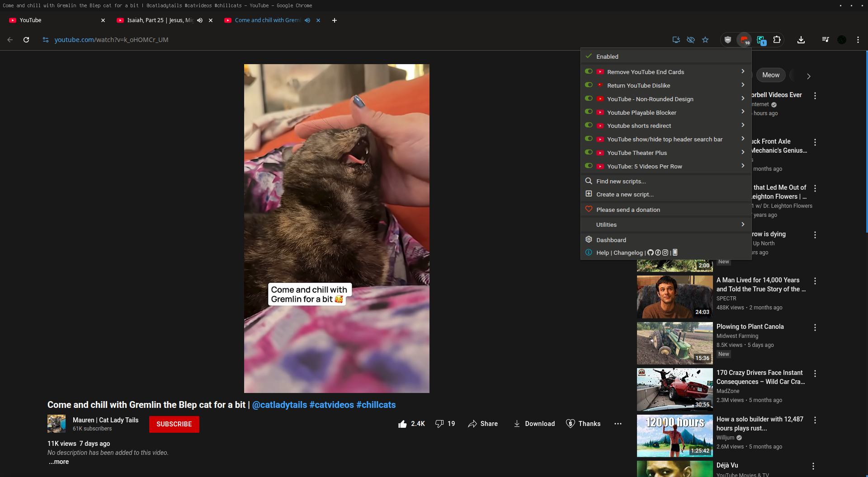Screen dimensions: 868x477
Task: Open the Chrome profile avatar
Action: pyautogui.click(x=842, y=40)
